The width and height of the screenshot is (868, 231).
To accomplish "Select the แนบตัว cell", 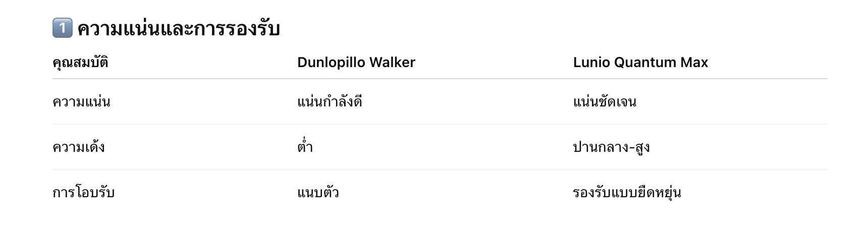I will pos(318,193).
